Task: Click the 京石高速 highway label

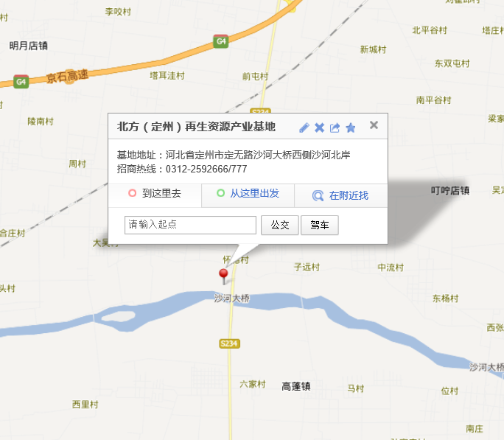Action: coord(67,77)
